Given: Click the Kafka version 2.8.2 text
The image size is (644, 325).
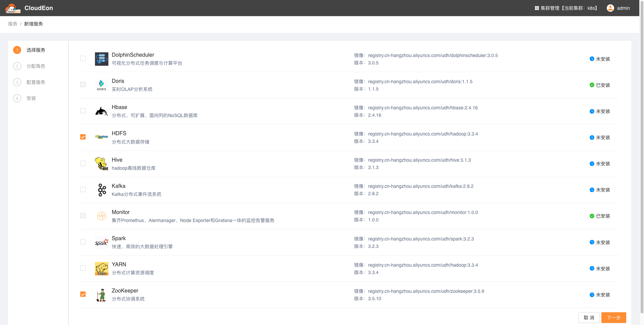Looking at the screenshot, I should point(373,194).
